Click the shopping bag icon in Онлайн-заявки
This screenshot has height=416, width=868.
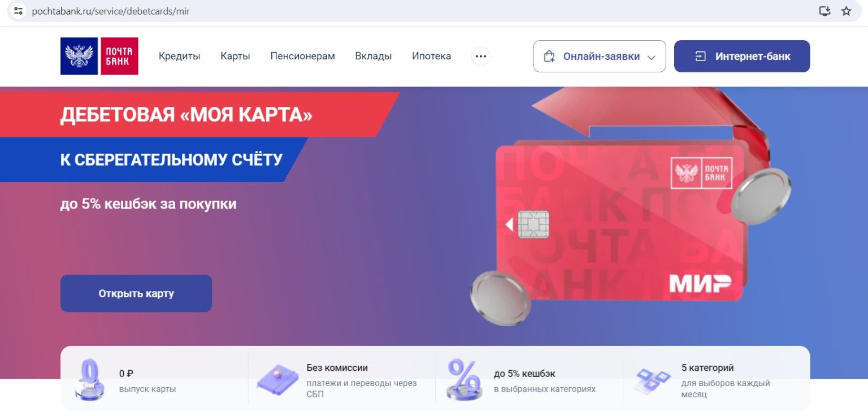tap(549, 57)
